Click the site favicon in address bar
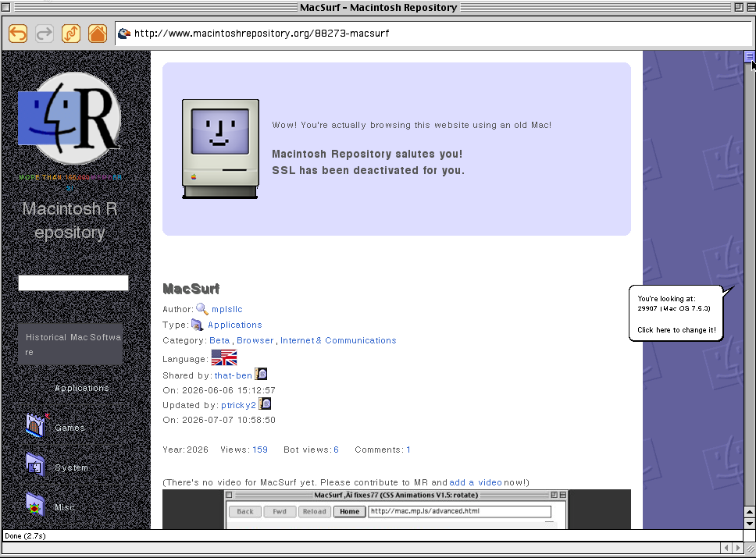Screen dimensions: 756x558 pyautogui.click(x=124, y=34)
